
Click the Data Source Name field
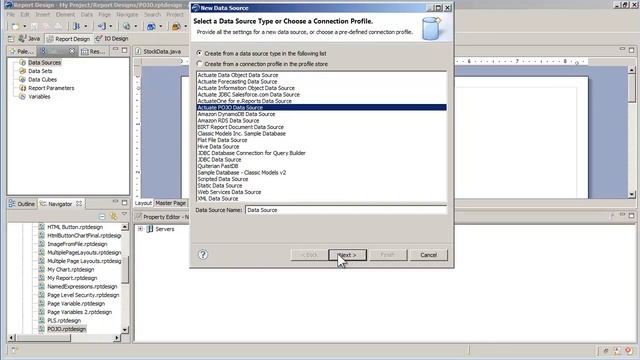(x=346, y=210)
